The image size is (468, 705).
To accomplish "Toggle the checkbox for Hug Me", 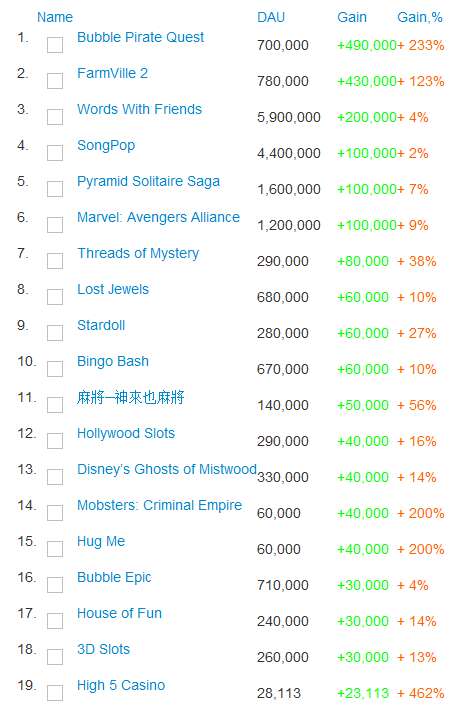I will 55,549.
